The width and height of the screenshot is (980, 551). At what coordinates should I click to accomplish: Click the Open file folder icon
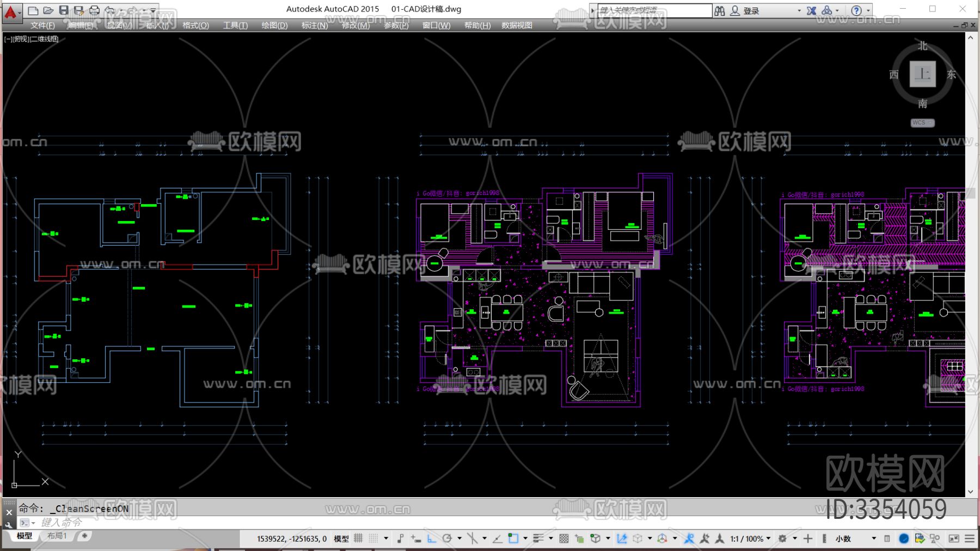[48, 10]
